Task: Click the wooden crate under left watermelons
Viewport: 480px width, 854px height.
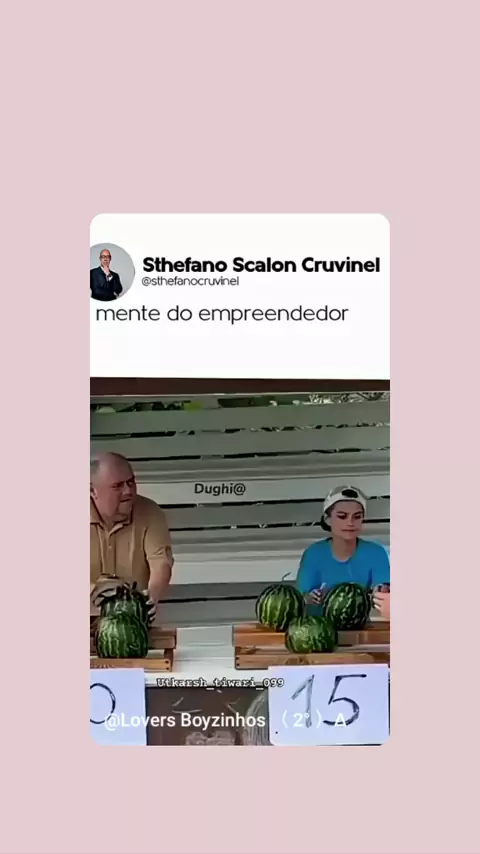Action: click(x=134, y=650)
